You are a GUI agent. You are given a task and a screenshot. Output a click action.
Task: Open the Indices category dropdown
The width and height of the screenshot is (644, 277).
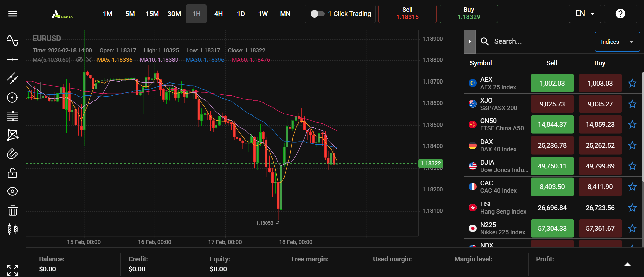617,42
